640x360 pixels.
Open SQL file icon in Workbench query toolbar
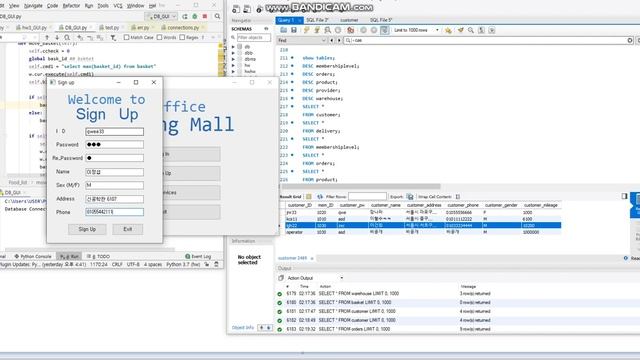click(284, 30)
